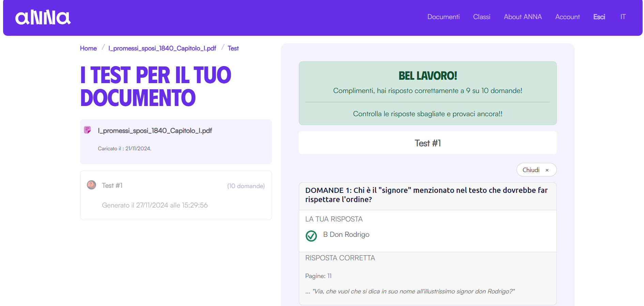The image size is (644, 306).
Task: Open the page 11 reference link
Action: (x=329, y=276)
